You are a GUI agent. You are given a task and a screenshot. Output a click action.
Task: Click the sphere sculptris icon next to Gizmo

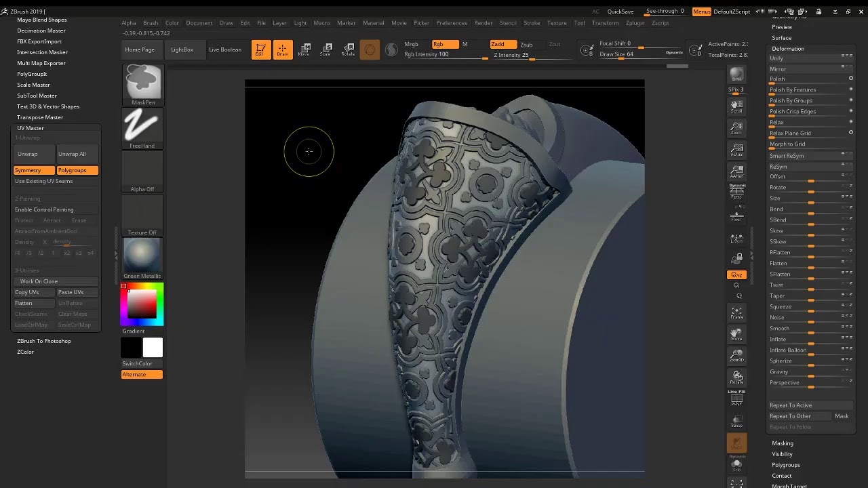391,49
